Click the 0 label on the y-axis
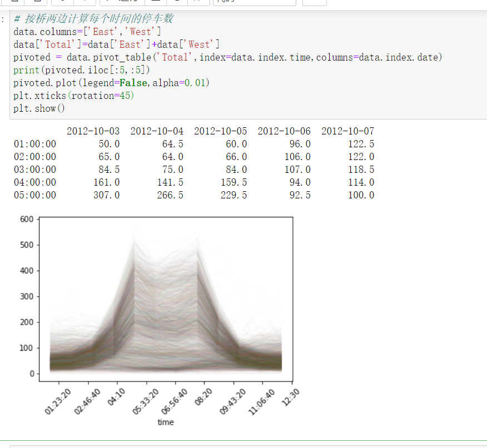 click(32, 374)
